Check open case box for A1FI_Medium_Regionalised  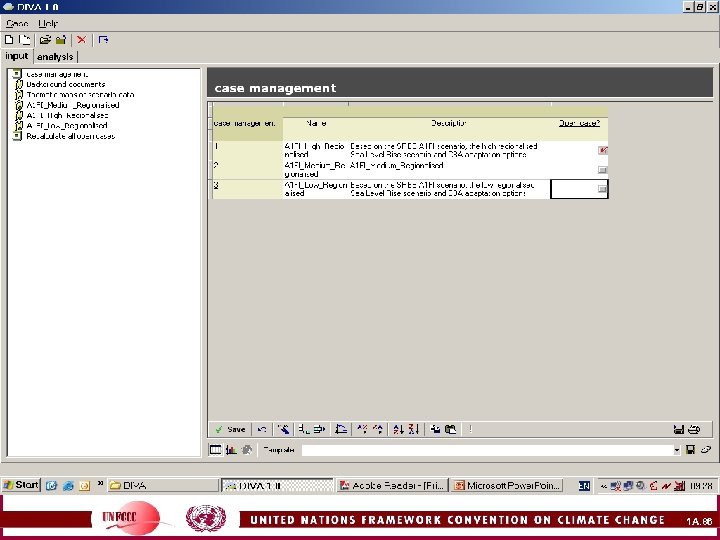pyautogui.click(x=602, y=170)
